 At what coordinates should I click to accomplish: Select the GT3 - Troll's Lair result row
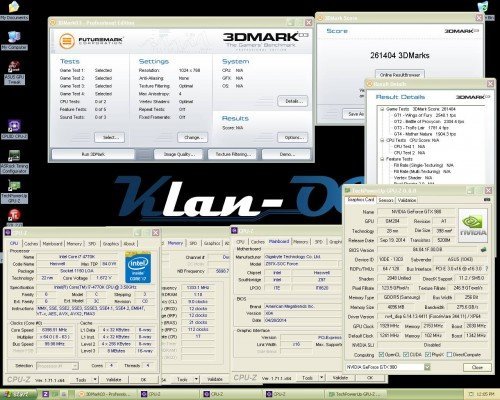[421, 128]
